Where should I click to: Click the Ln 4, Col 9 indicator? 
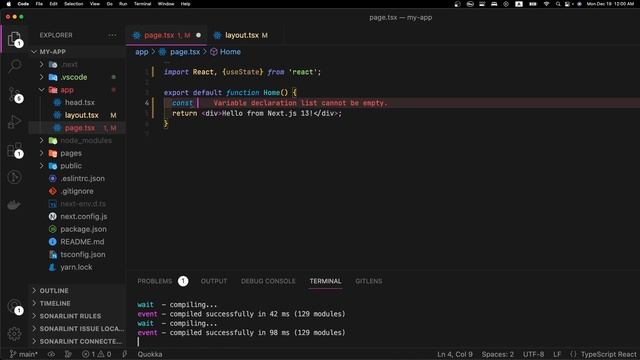(x=455, y=354)
